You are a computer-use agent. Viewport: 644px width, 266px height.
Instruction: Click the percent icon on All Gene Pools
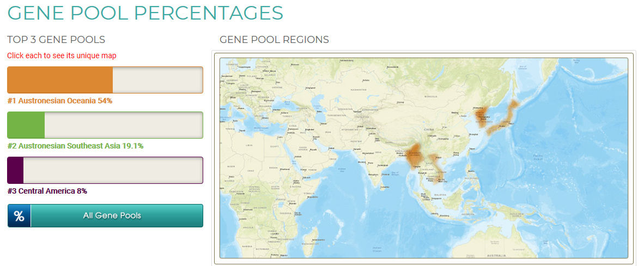click(19, 215)
